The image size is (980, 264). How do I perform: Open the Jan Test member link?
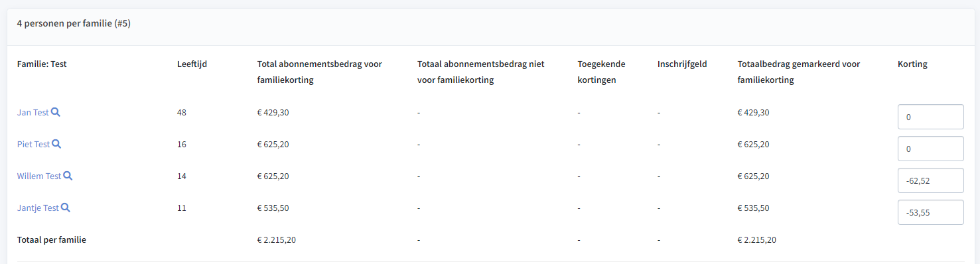click(33, 113)
